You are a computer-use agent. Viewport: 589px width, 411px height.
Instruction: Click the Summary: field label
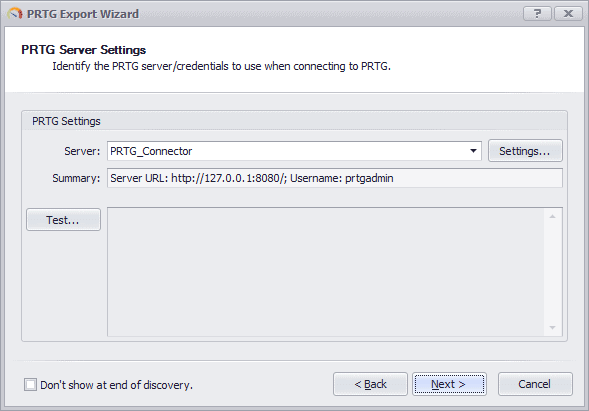[76, 178]
